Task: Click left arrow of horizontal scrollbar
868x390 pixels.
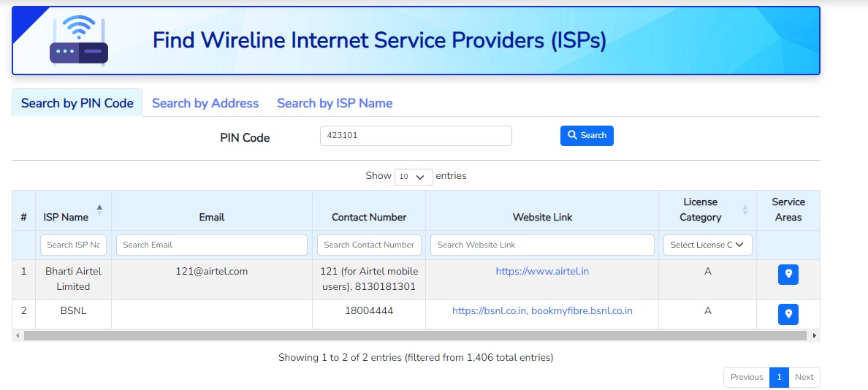Action: pyautogui.click(x=18, y=335)
